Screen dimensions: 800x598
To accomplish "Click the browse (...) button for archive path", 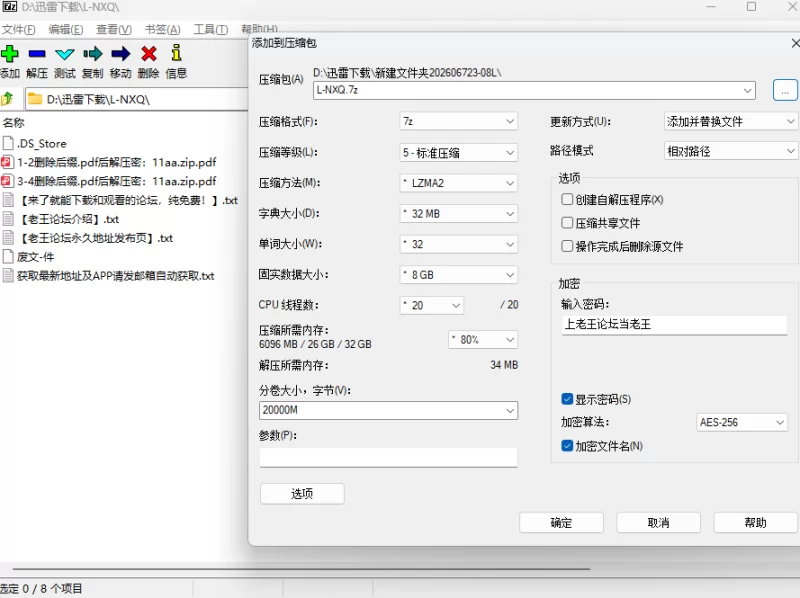I will (785, 90).
